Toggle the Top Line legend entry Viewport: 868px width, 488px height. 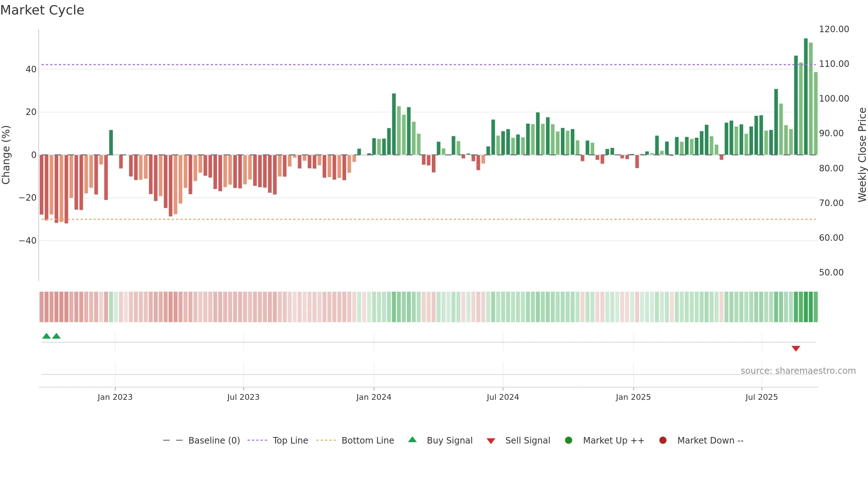tap(278, 440)
